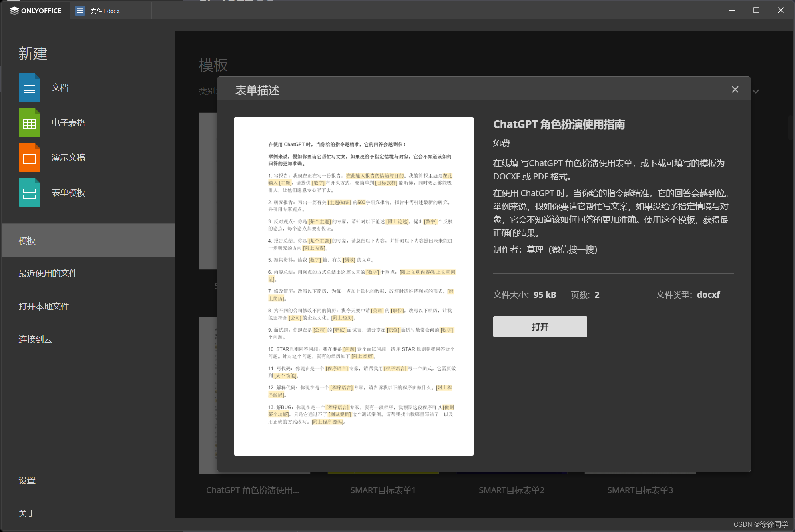The image size is (795, 532).
Task: Click the 表单模板 label
Action: [68, 193]
